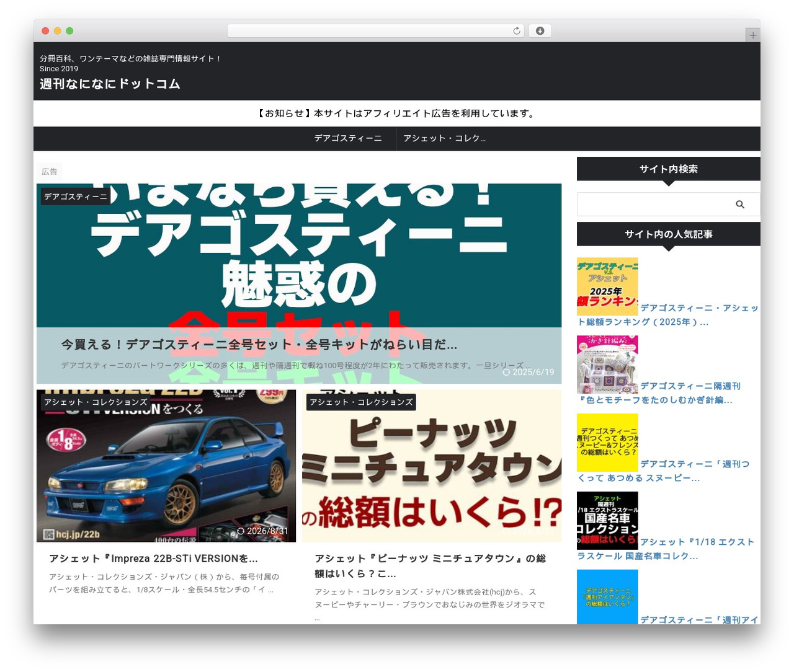Focus the site search input field
This screenshot has width=794, height=672.
tap(668, 205)
